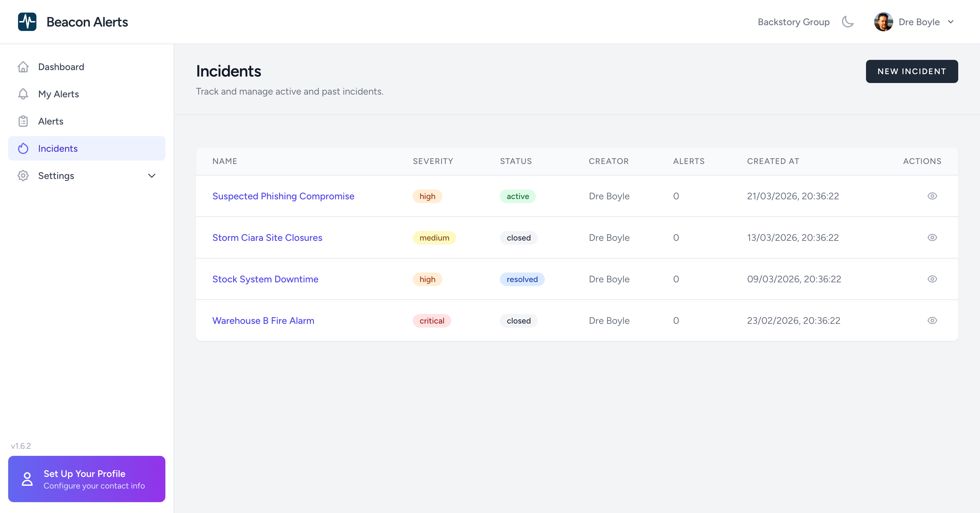Click Dre Boyle's avatar photo
Screen dimensions: 980x513
[883, 22]
